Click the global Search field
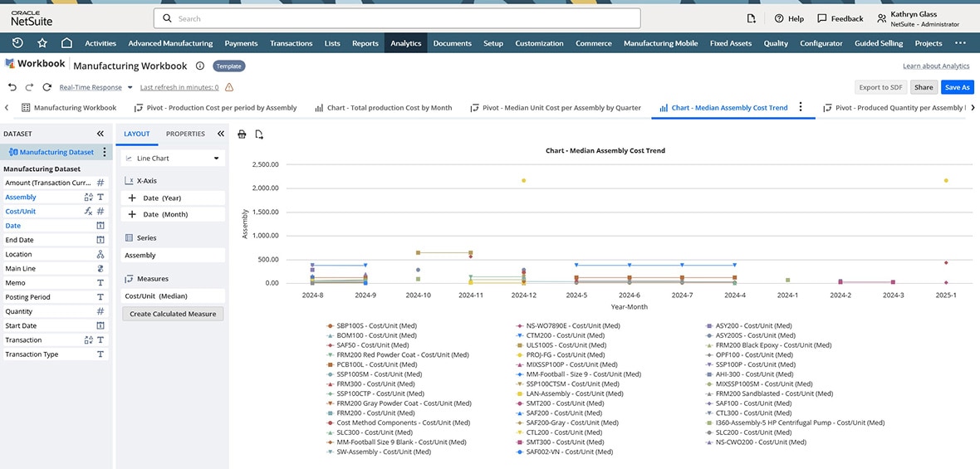Viewport: 980px width, 469px height. (x=397, y=18)
